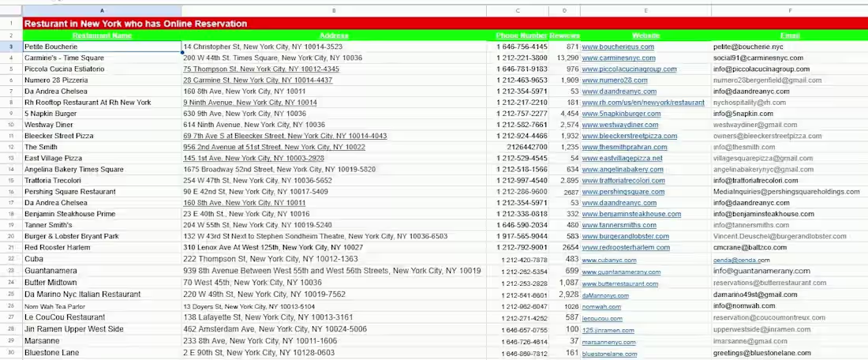The image size is (868, 360).
Task: Click email MediaInquiries@pershingsquareholdings.com
Action: pos(787,192)
